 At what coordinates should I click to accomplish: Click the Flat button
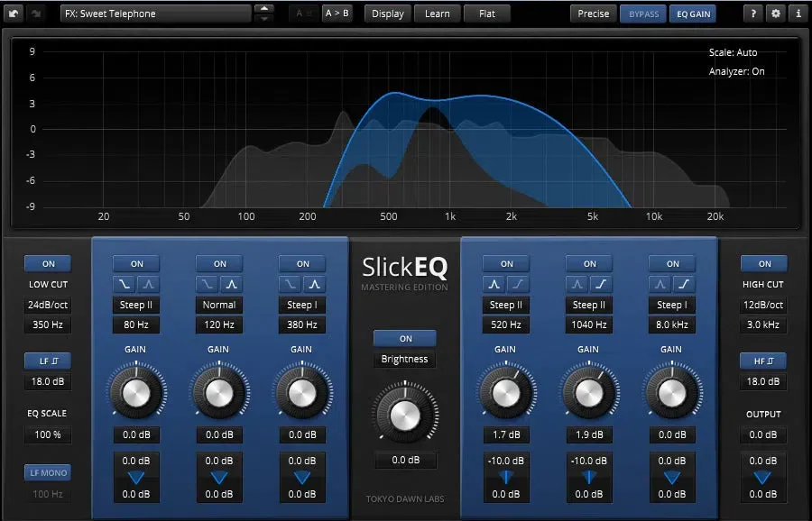pos(487,14)
